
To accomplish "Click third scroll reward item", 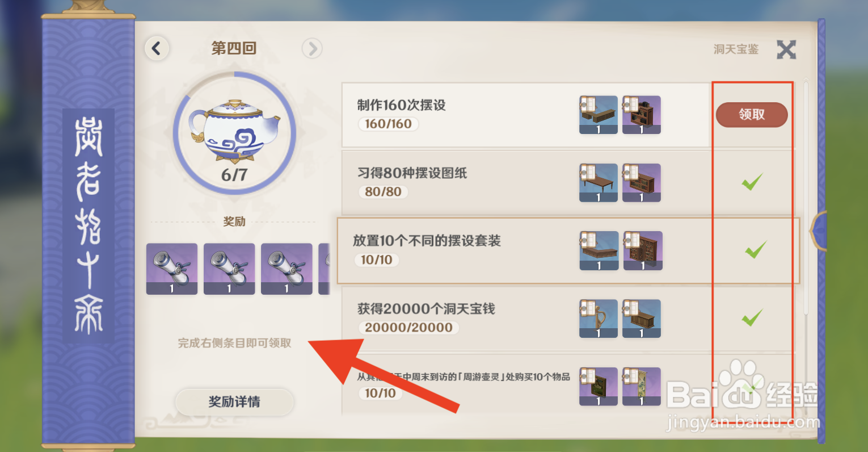I will (x=286, y=269).
